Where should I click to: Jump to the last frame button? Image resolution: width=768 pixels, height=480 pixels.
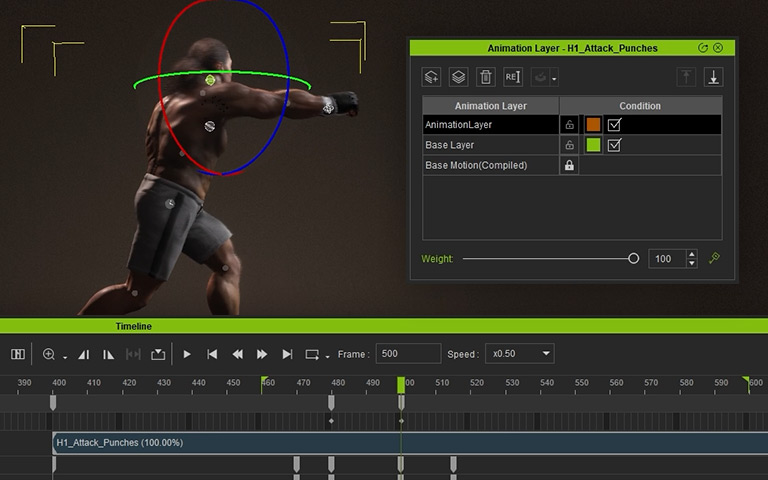pos(288,354)
